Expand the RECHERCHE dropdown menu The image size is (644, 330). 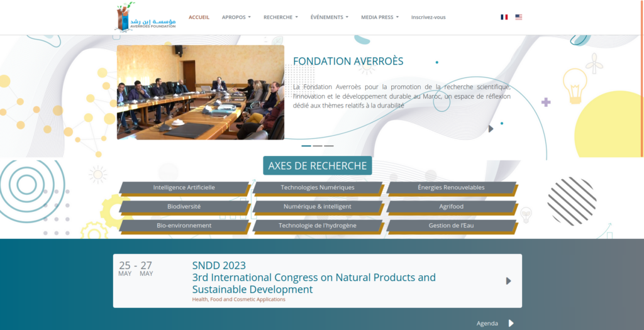pos(280,17)
